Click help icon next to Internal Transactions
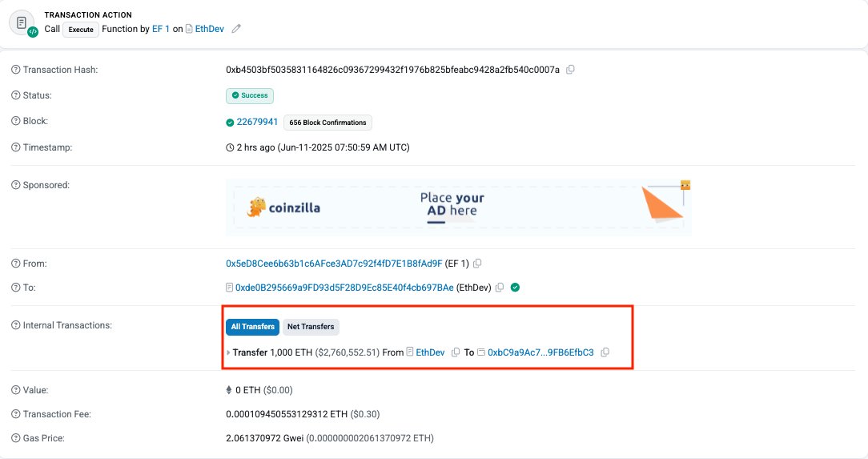The image size is (868, 459). [x=15, y=325]
